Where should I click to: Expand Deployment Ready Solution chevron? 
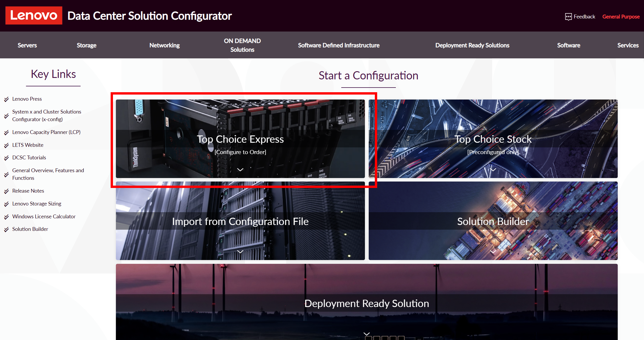point(367,334)
